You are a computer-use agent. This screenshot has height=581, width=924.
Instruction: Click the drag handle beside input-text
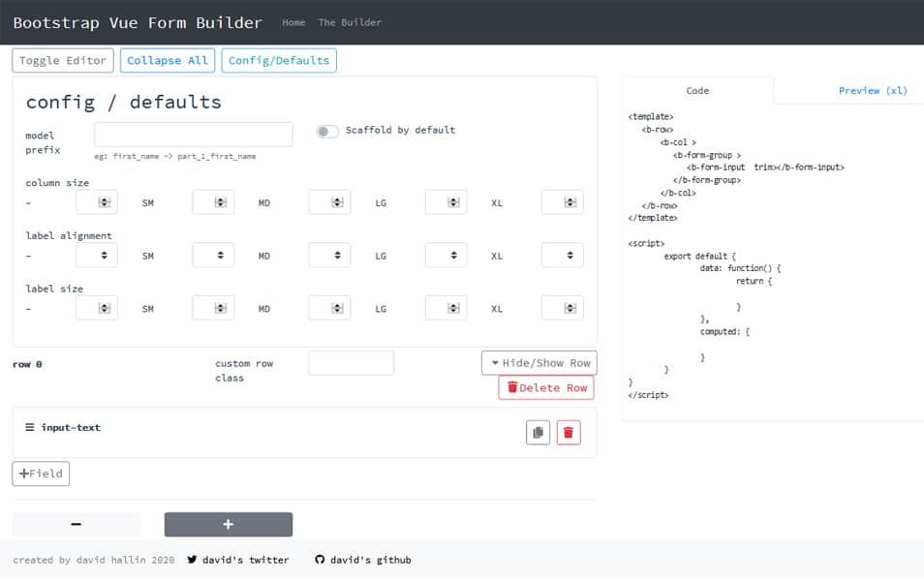pos(28,427)
